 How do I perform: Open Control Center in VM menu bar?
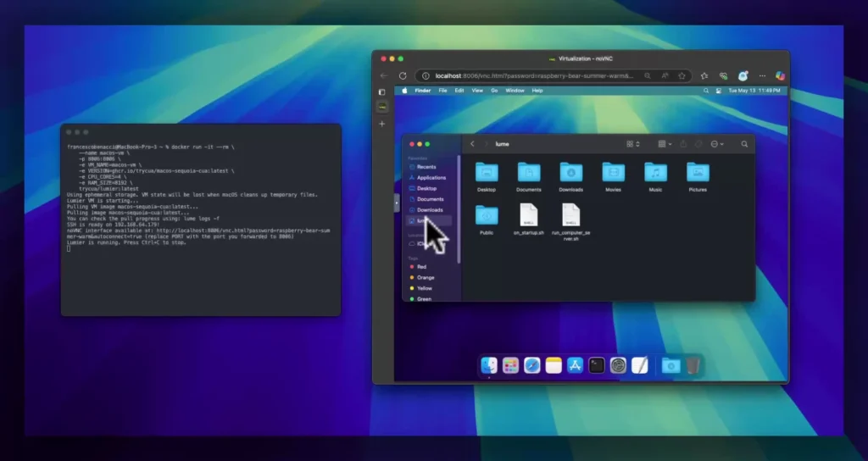point(719,90)
